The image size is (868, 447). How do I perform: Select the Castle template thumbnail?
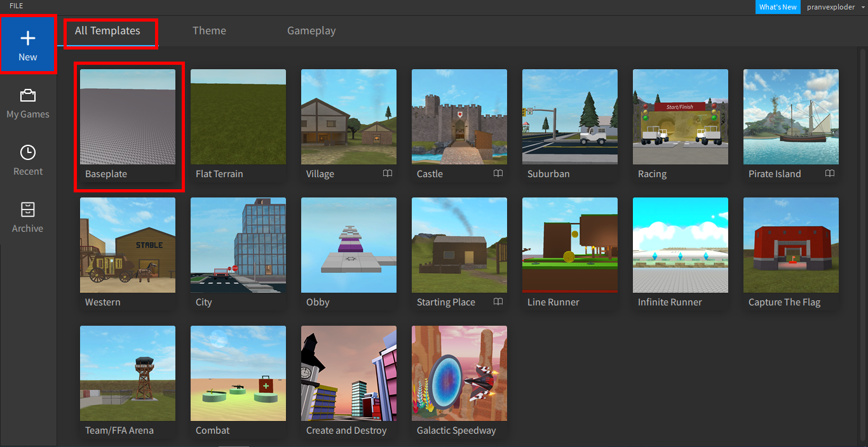459,117
